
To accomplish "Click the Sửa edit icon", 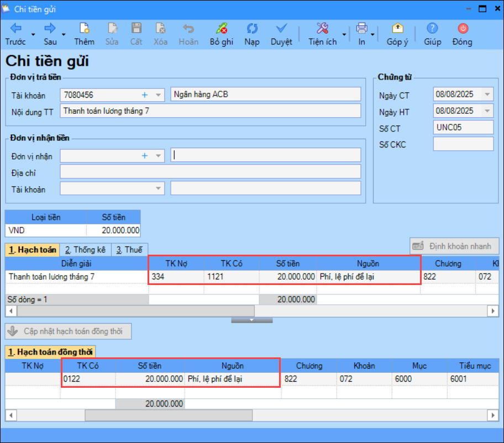I will [x=112, y=28].
